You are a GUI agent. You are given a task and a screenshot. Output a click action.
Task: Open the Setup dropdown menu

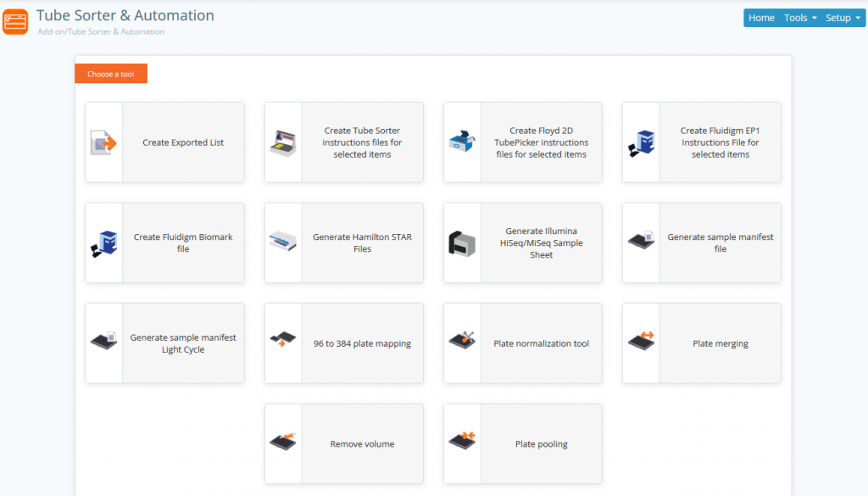click(843, 18)
